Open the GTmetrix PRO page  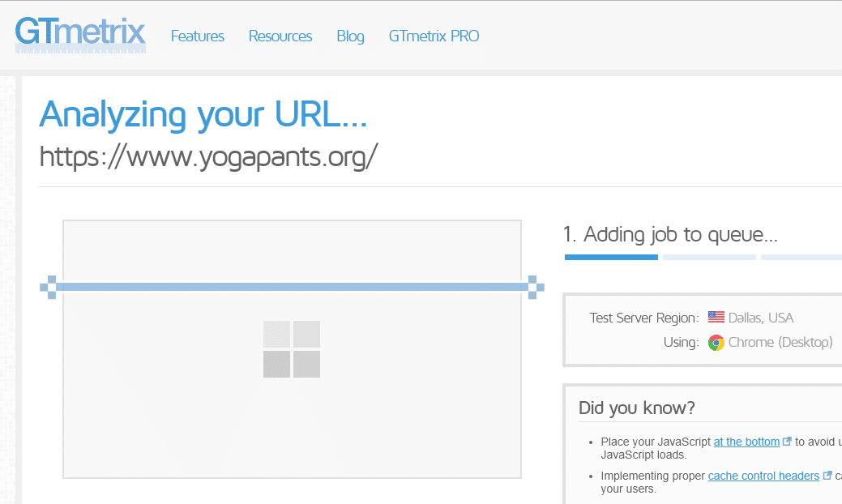pos(434,36)
